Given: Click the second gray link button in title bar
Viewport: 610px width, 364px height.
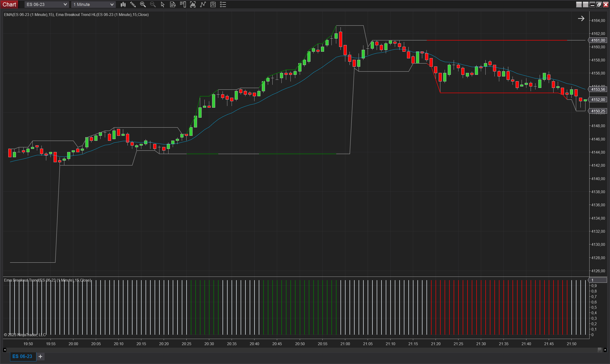Looking at the screenshot, I should click(x=585, y=5).
